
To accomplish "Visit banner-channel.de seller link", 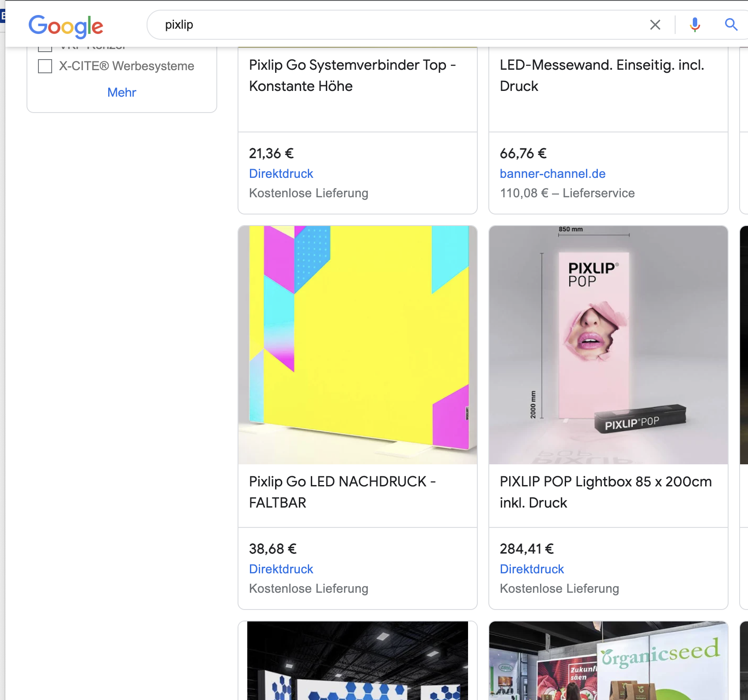I will 552,173.
